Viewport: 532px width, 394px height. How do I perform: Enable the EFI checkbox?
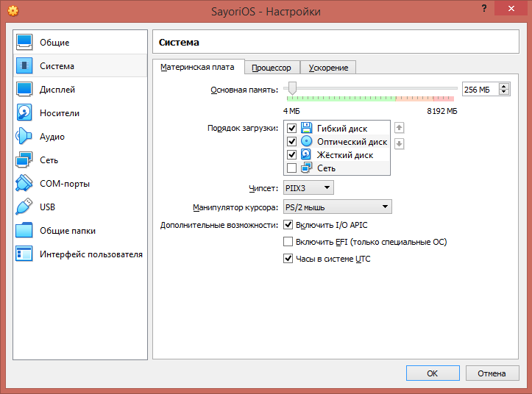(x=288, y=242)
